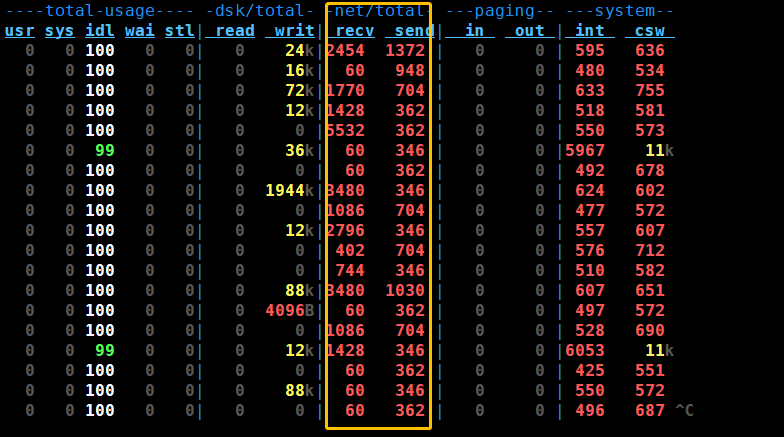Viewport: 784px width, 437px height.
Task: Select idl value '99' in the 5967 row
Action: [x=105, y=150]
